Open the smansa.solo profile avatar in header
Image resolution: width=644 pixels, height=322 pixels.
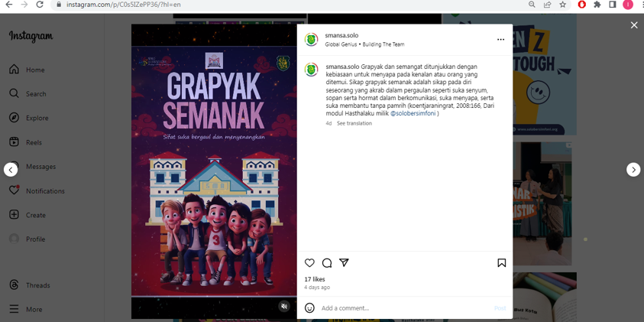coord(312,40)
